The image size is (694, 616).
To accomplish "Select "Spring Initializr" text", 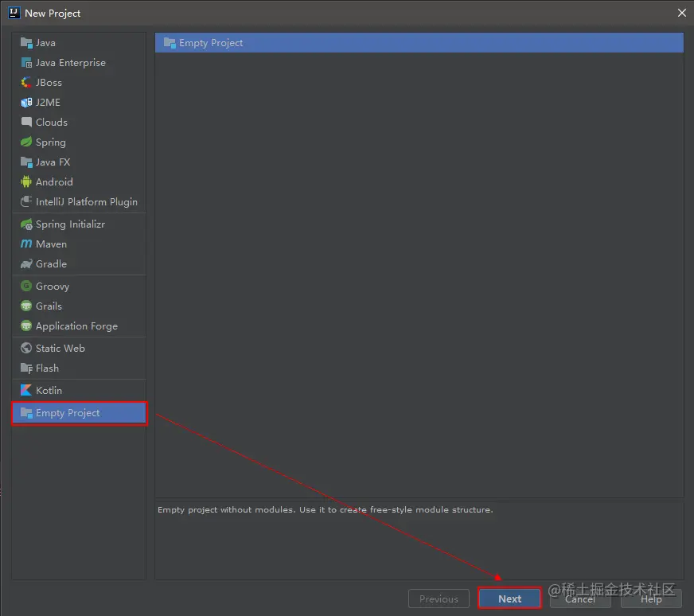I will pos(70,224).
